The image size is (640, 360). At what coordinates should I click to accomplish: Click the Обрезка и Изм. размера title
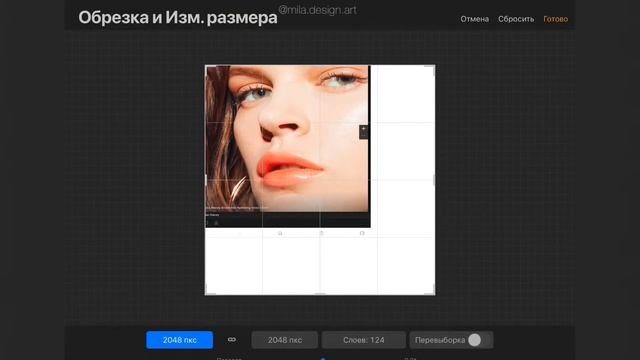click(178, 18)
